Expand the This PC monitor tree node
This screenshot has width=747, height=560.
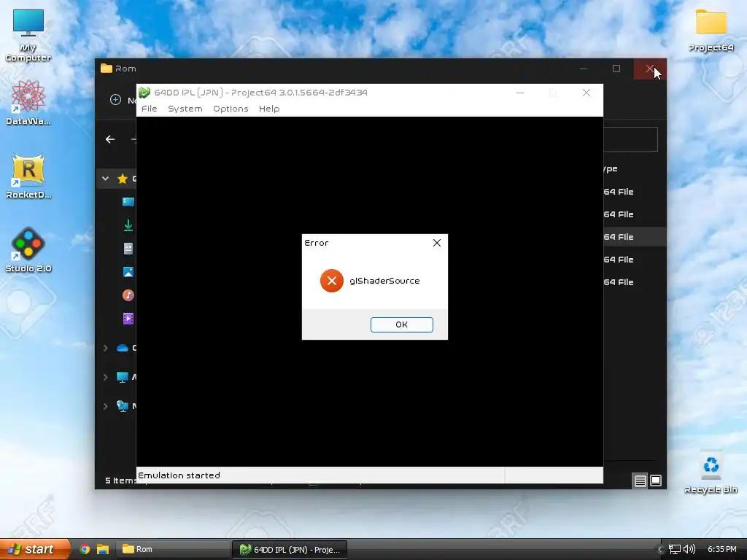tap(105, 377)
